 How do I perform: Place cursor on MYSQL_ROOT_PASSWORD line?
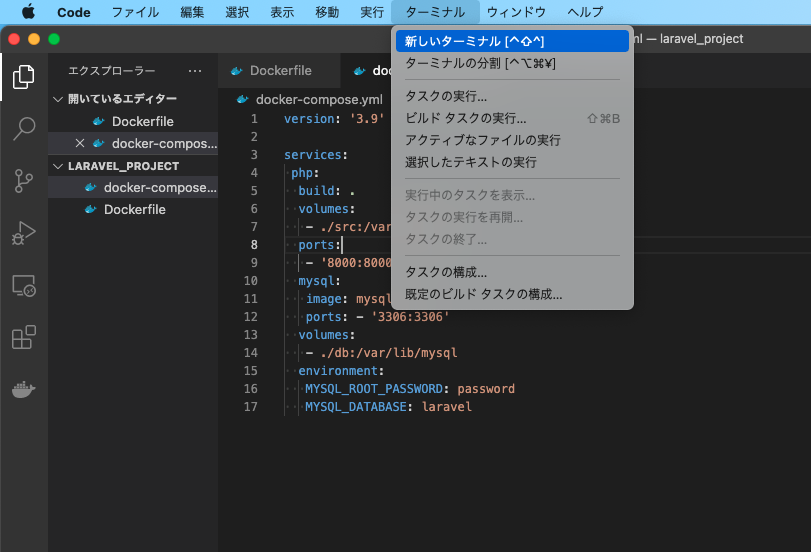tap(410, 389)
